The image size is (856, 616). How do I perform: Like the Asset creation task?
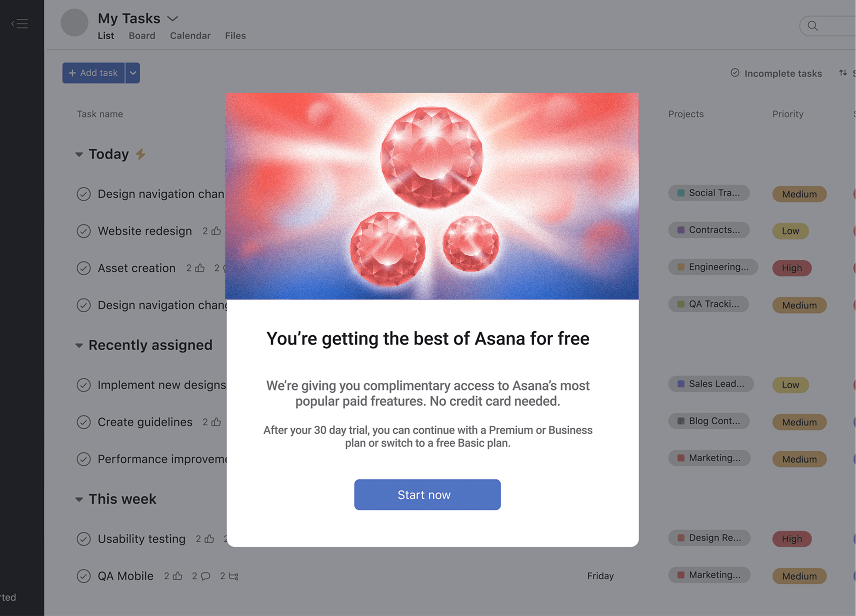200,268
